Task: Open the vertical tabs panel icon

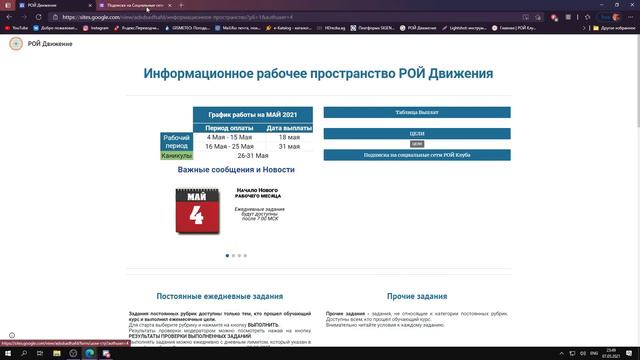Action: click(x=8, y=5)
